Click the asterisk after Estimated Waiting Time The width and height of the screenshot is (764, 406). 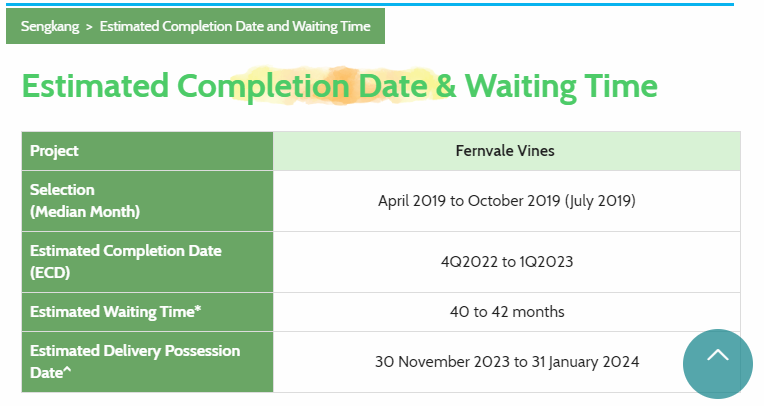[198, 309]
